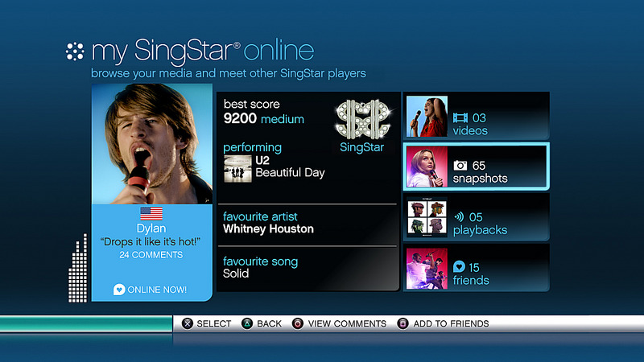Open the playbacks tile

477,217
